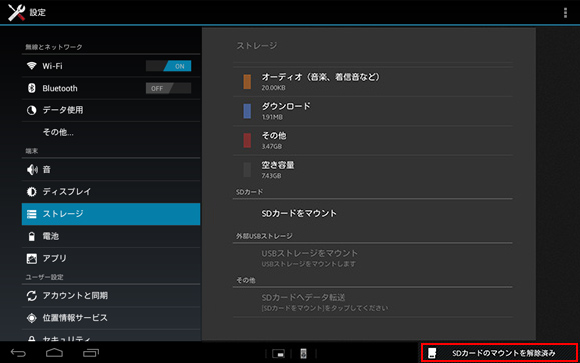Image resolution: width=580 pixels, height=363 pixels.
Task: Open the SDカードのマウントを解除済み notification
Action: click(499, 353)
